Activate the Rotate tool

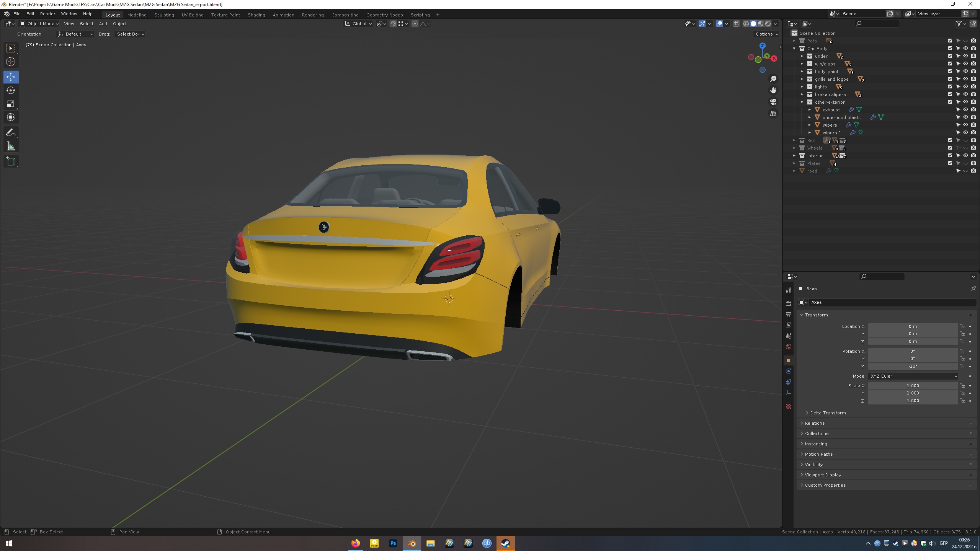[x=11, y=90]
